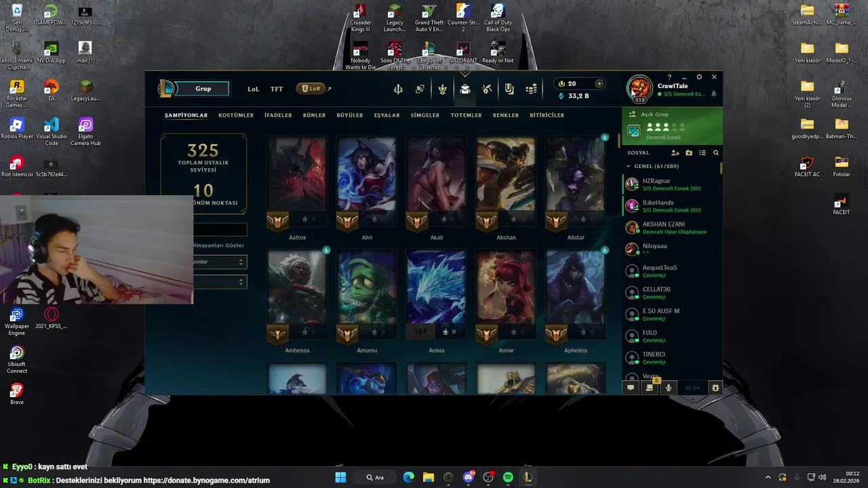Select the TFT game tab

[x=277, y=89]
